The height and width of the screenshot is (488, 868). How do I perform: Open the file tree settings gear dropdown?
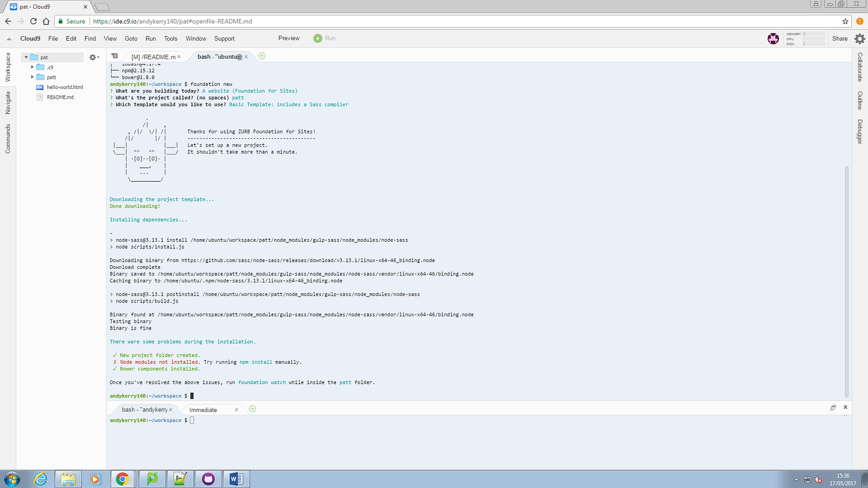pos(94,57)
